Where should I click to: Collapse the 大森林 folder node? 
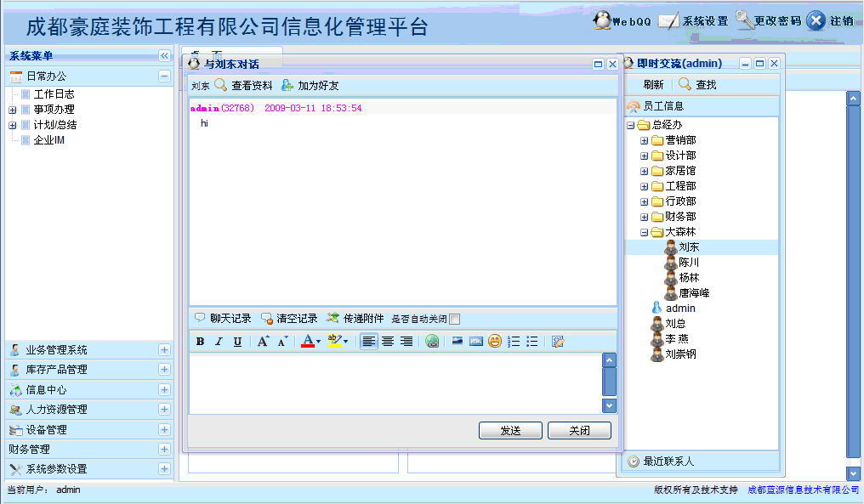point(645,232)
